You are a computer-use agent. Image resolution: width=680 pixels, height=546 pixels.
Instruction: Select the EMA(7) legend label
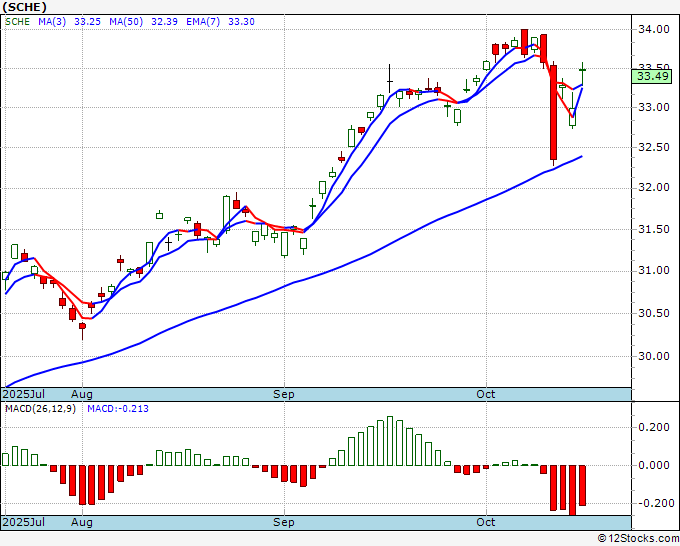[203, 22]
